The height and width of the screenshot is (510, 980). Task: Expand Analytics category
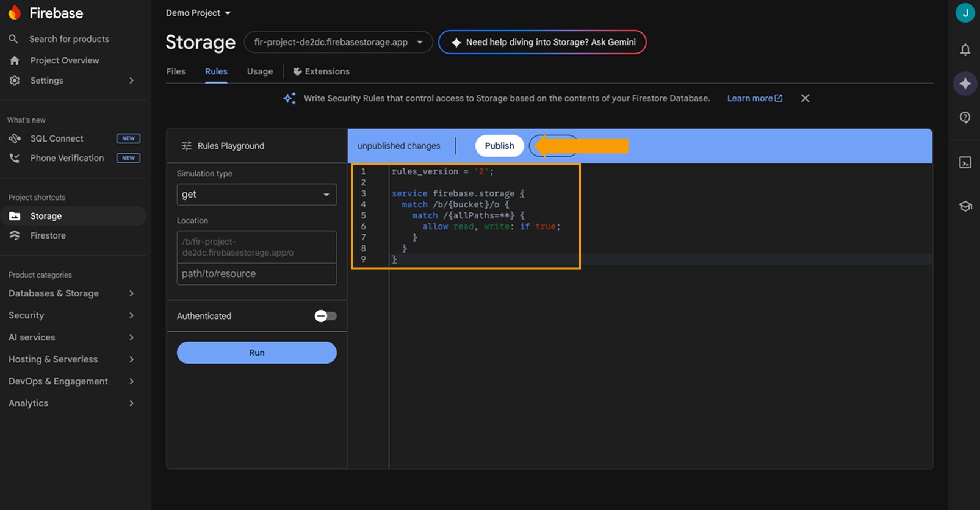click(x=72, y=403)
